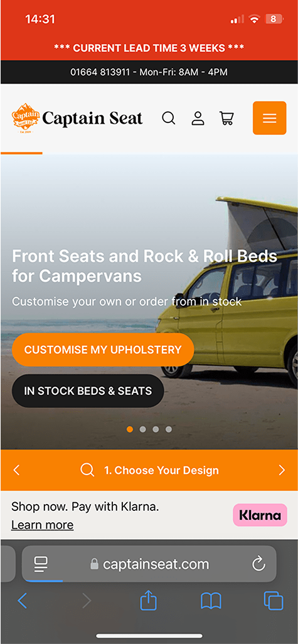View the shopping cart icon
The image size is (298, 644).
(x=226, y=118)
